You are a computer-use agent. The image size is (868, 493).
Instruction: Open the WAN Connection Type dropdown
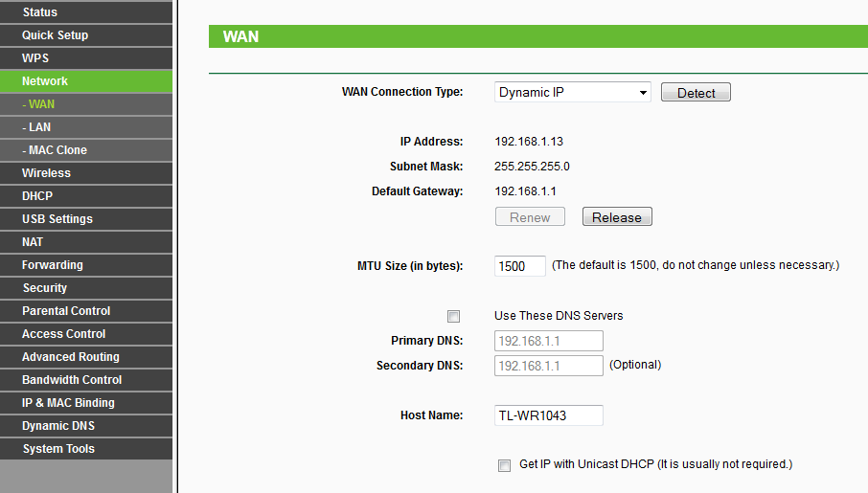572,93
